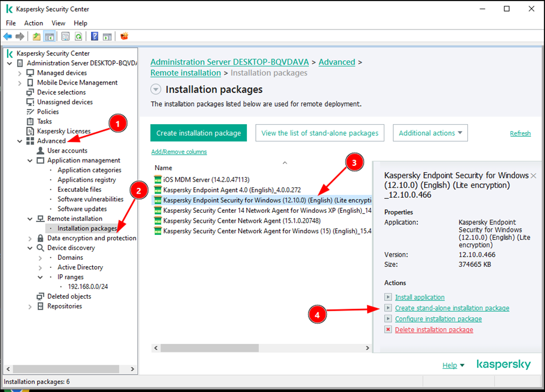Expand the Managed devices node
Image resolution: width=545 pixels, height=392 pixels.
coord(20,73)
